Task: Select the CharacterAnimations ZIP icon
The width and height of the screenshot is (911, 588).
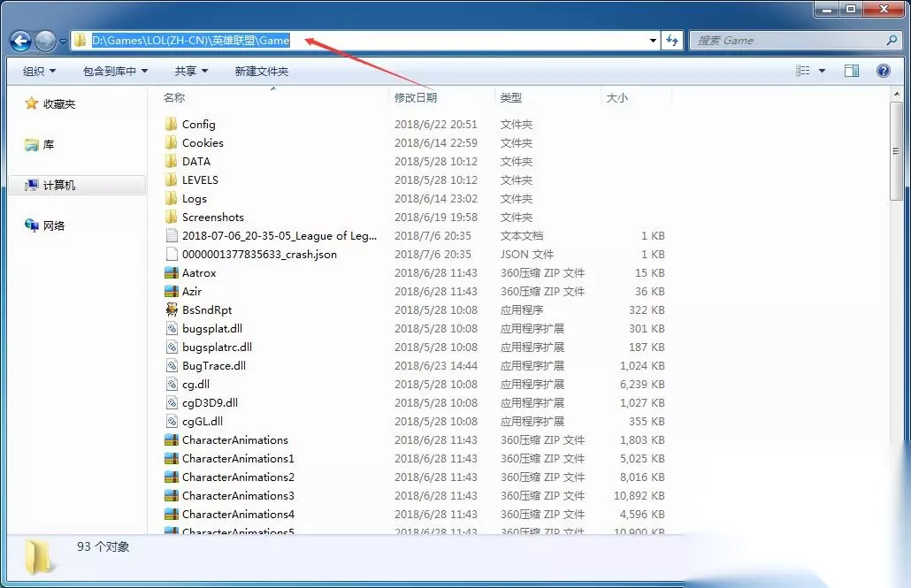Action: pyautogui.click(x=172, y=439)
